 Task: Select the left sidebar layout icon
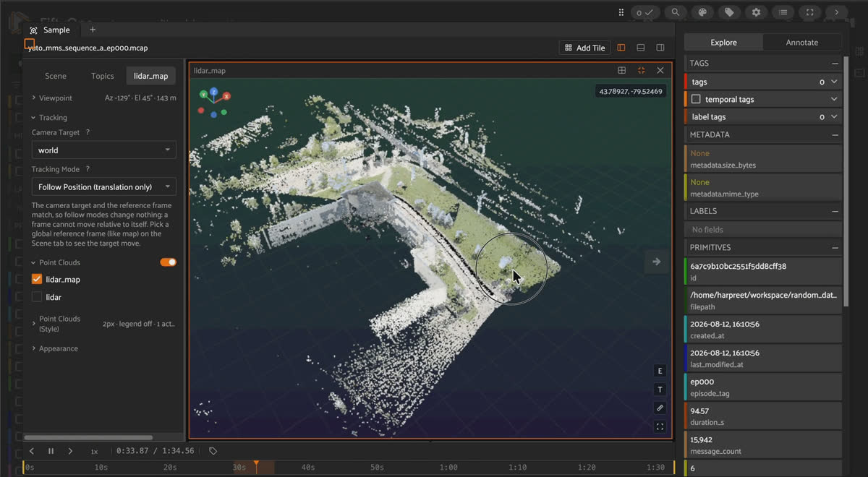pyautogui.click(x=621, y=48)
